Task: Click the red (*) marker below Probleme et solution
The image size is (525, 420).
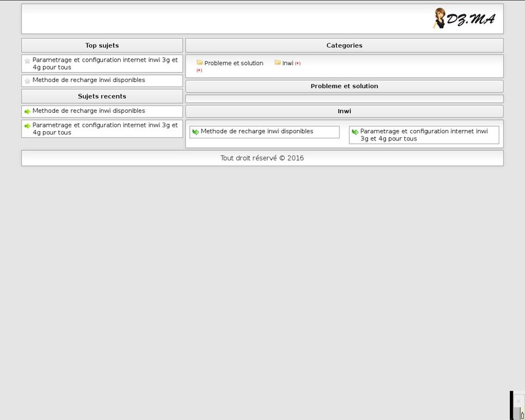Action: [199, 70]
